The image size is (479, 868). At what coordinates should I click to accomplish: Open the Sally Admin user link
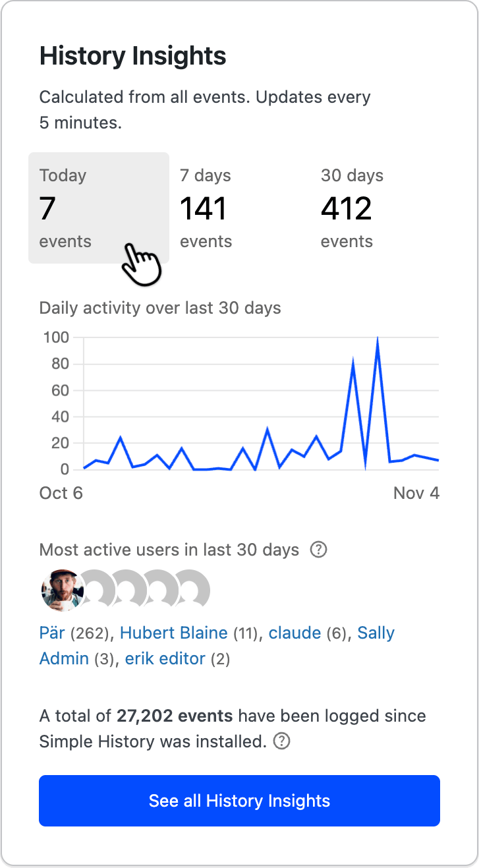point(376,632)
